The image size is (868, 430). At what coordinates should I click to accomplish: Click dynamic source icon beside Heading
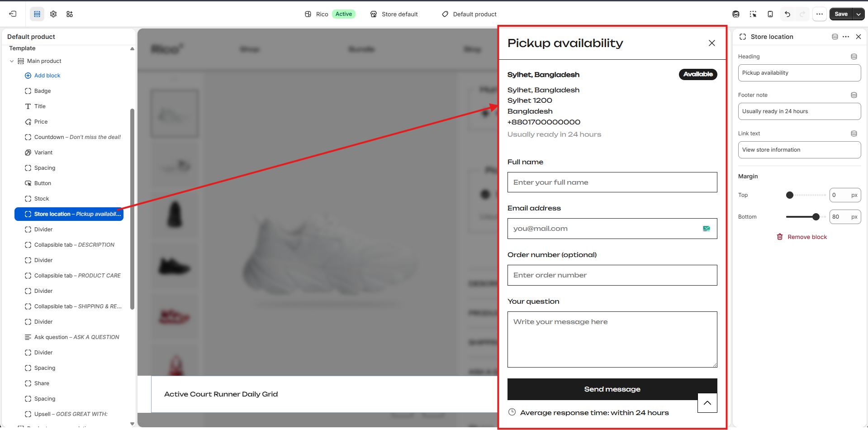coord(854,57)
